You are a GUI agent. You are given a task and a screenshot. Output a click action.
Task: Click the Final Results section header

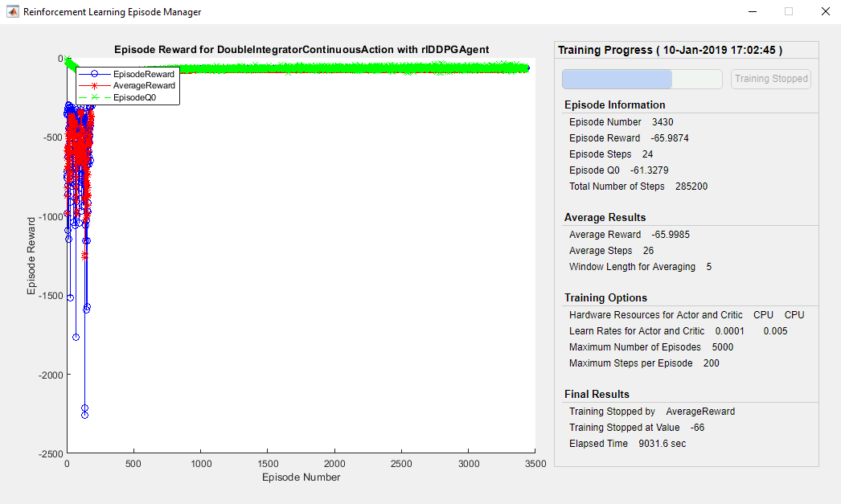tap(597, 395)
